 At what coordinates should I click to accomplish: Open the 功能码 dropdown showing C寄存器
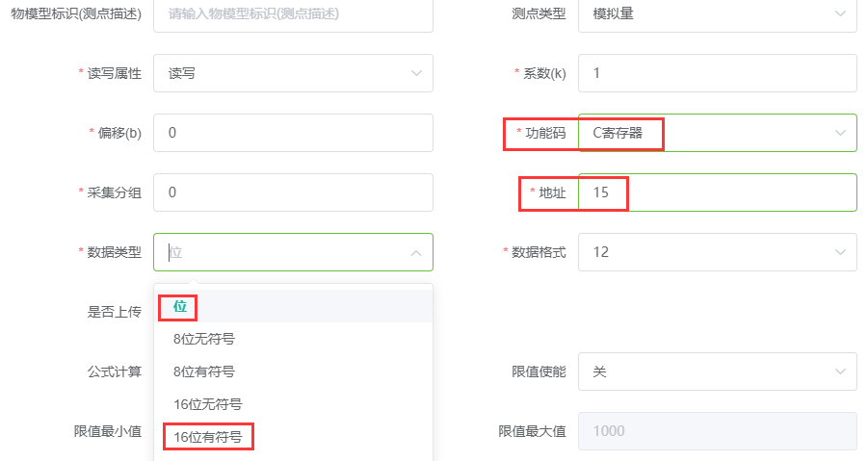click(x=718, y=133)
